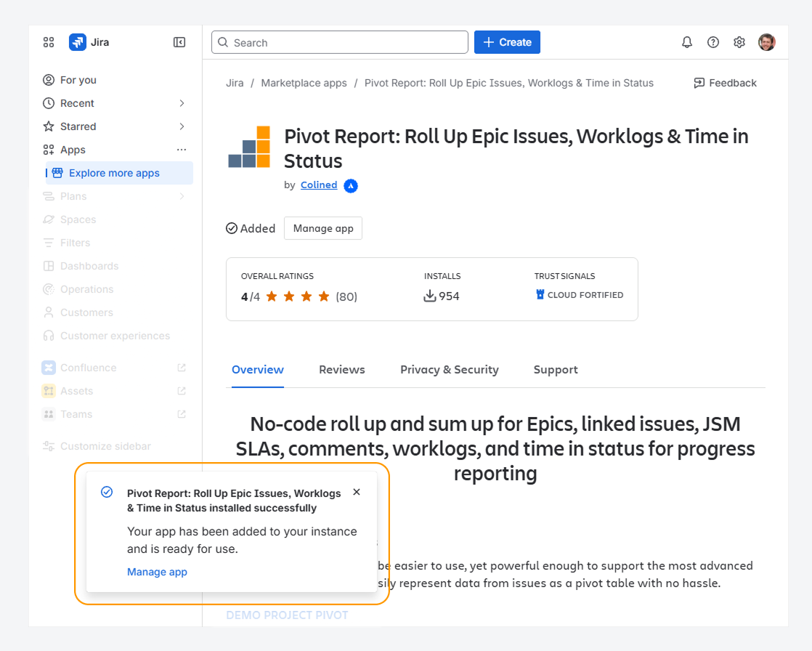Switch to the Support tab
The image size is (812, 651).
(556, 370)
